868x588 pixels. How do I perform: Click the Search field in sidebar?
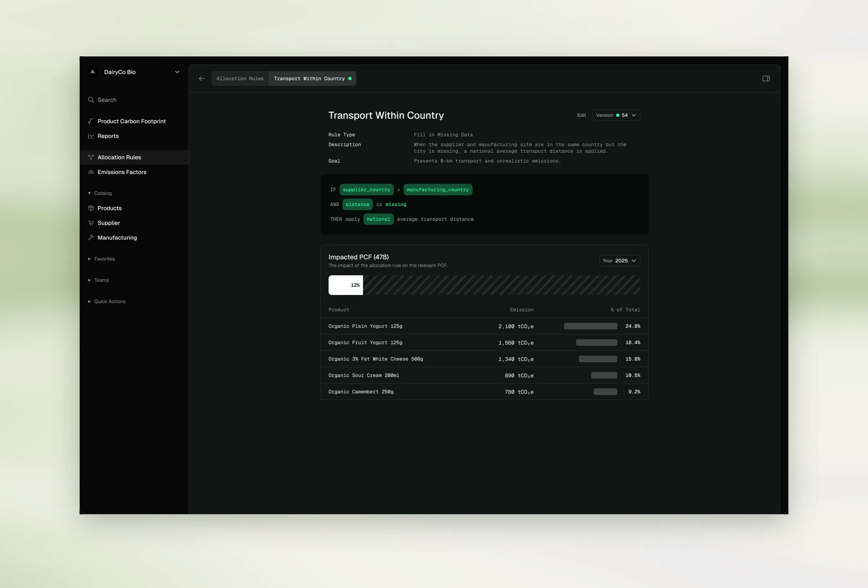click(134, 100)
